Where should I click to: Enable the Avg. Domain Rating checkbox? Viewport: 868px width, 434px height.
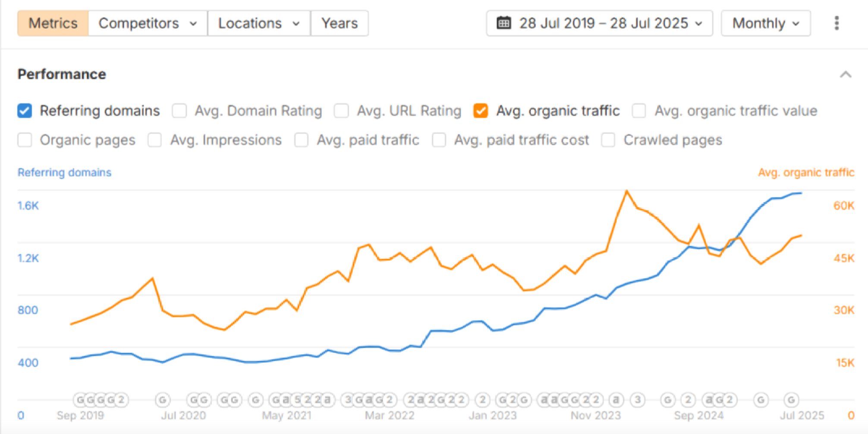179,111
